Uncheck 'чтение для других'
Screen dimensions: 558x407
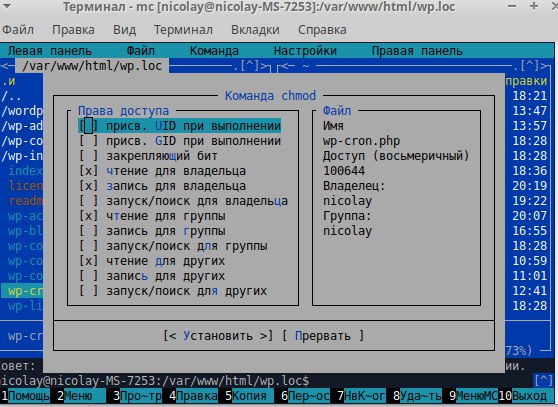[88, 261]
